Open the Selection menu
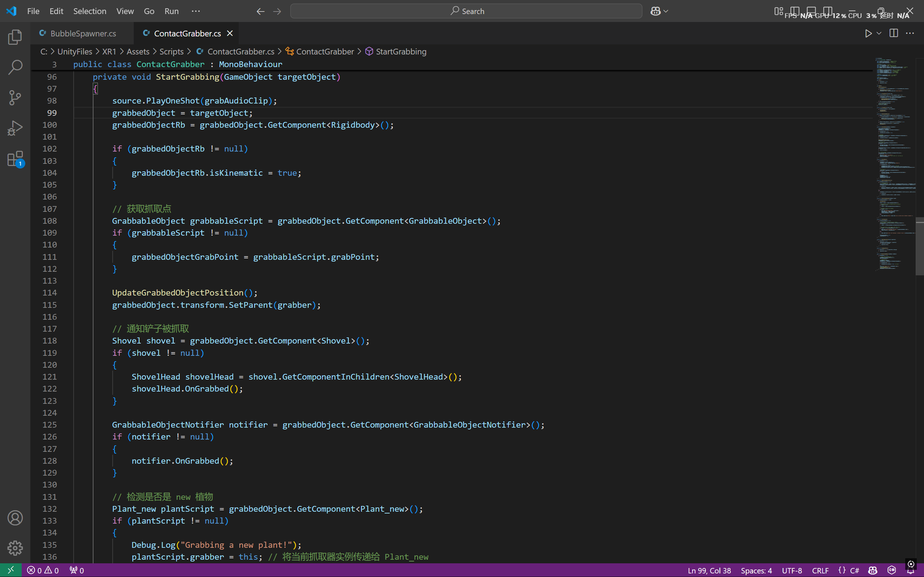 pos(89,11)
